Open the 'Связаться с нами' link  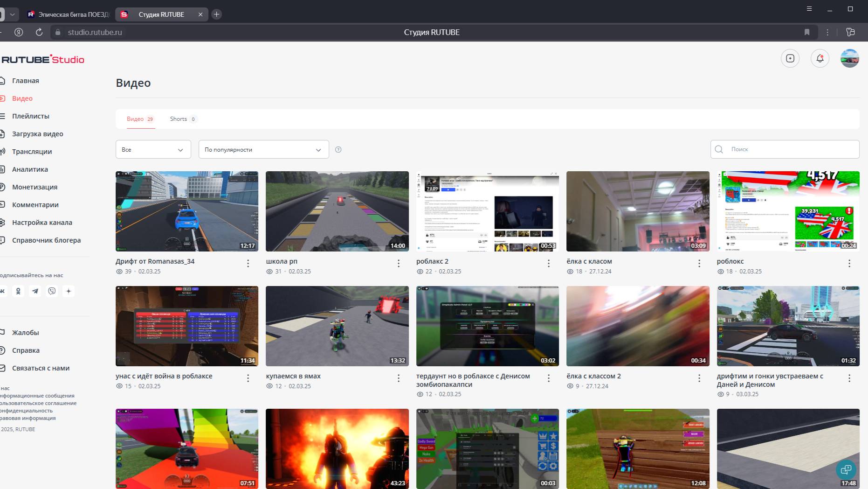tap(41, 368)
